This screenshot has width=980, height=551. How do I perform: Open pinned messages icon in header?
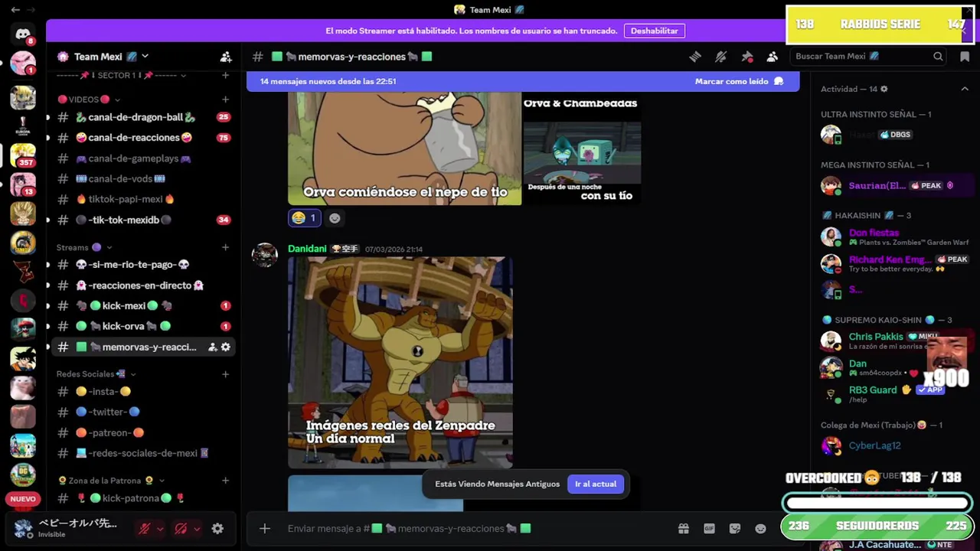746,57
